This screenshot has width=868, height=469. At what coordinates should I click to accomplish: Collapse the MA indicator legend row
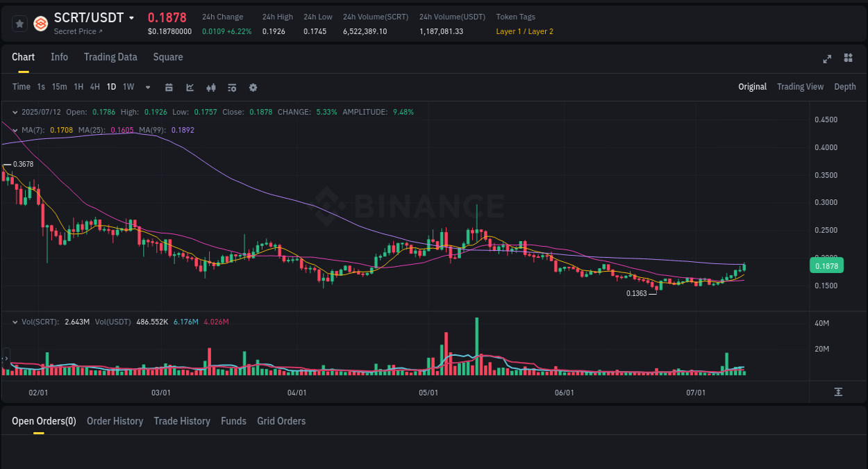click(15, 130)
